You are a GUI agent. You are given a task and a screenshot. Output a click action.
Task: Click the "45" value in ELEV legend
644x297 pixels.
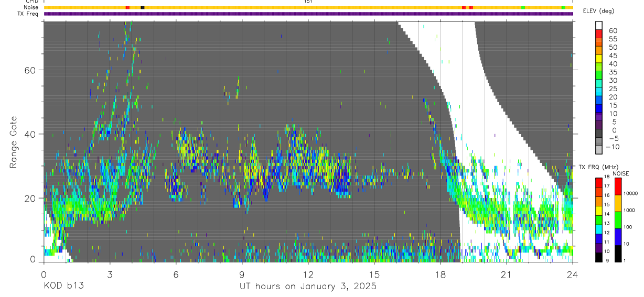coord(613,56)
